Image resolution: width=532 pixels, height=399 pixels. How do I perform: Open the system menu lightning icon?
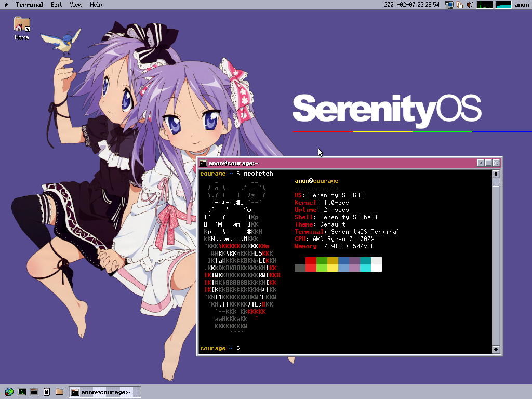[6, 4]
